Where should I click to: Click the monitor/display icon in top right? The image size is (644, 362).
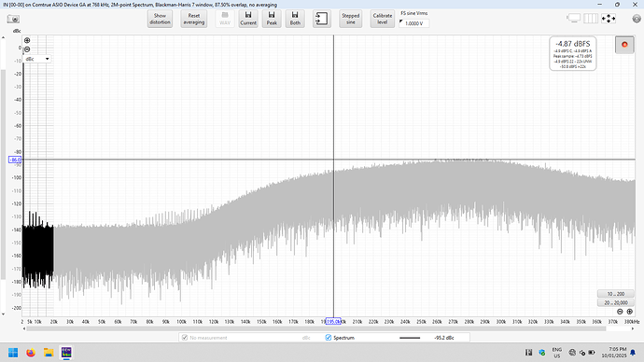573,19
